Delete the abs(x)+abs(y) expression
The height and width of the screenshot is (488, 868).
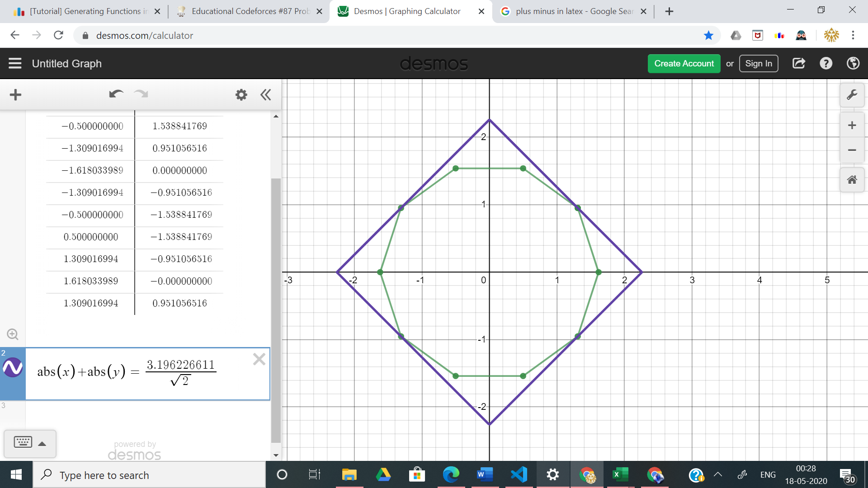click(259, 360)
